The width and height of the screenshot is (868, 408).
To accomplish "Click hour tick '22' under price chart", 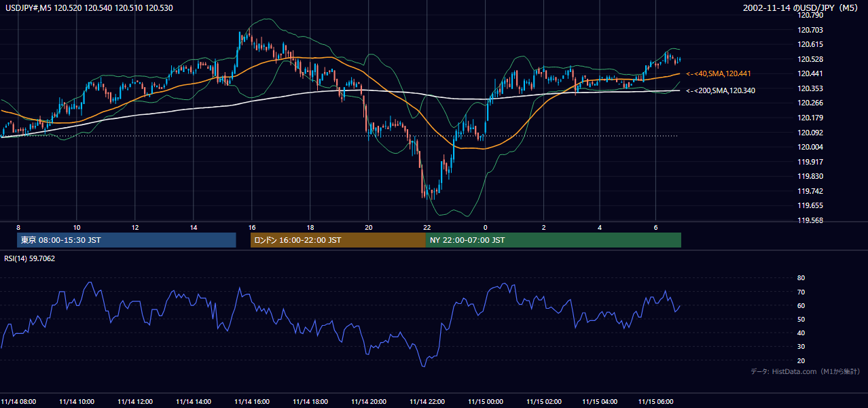I will [427, 227].
